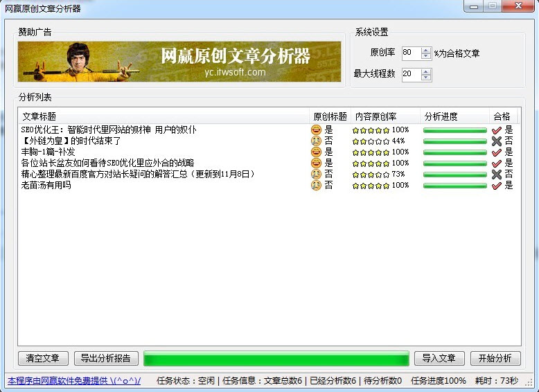Click the progress bar in the 老苗汤有用吗 row
The width and height of the screenshot is (539, 392).
(454, 186)
